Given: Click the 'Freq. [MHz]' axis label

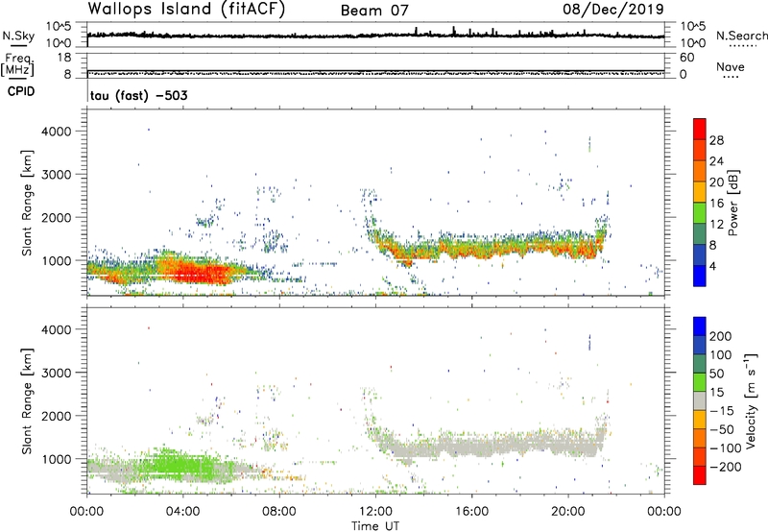Looking at the screenshot, I should [x=18, y=65].
